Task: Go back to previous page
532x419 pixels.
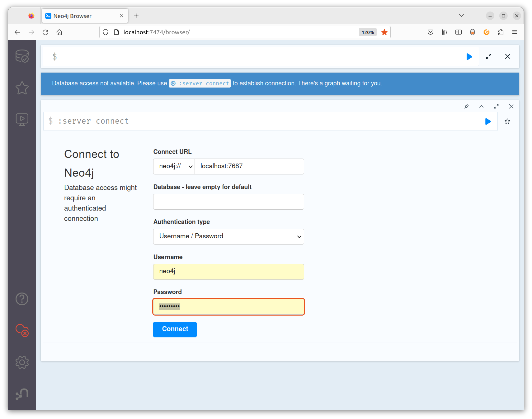Action: pos(17,32)
